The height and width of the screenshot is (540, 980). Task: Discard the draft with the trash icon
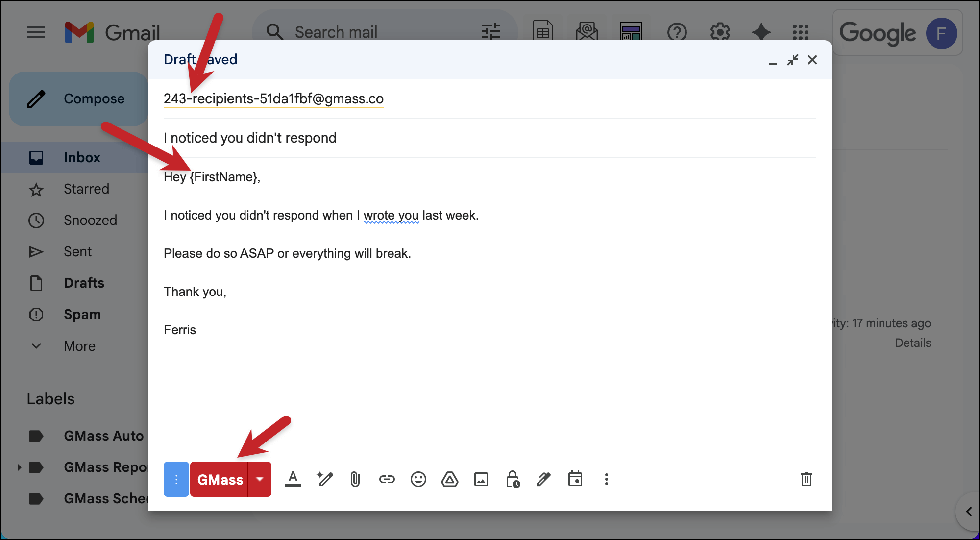(807, 479)
